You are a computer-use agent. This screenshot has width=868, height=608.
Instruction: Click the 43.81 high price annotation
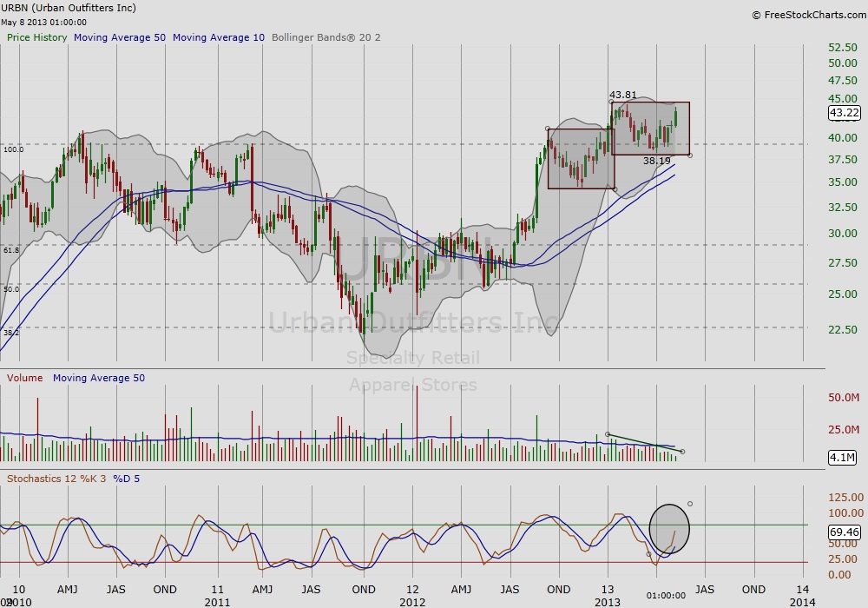pyautogui.click(x=623, y=95)
